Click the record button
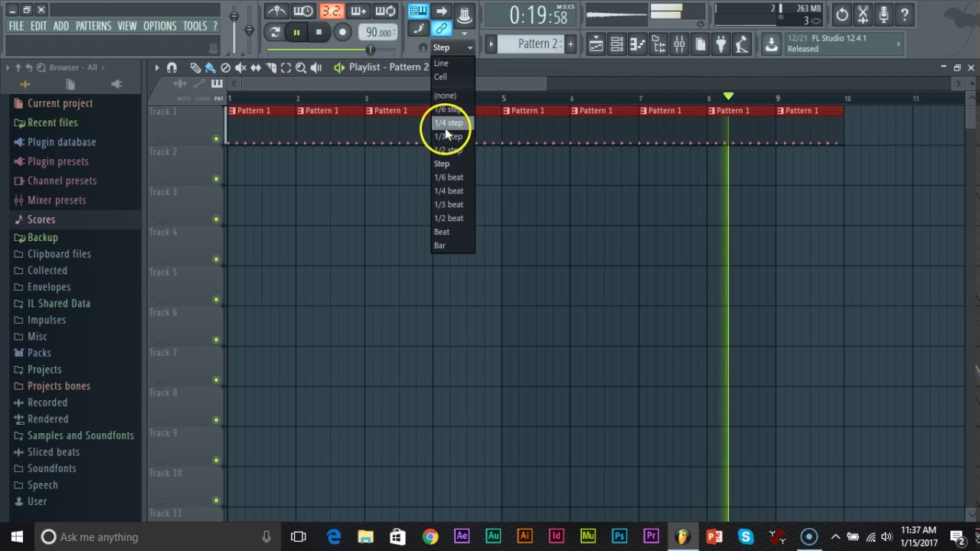Image resolution: width=980 pixels, height=551 pixels. click(x=342, y=32)
